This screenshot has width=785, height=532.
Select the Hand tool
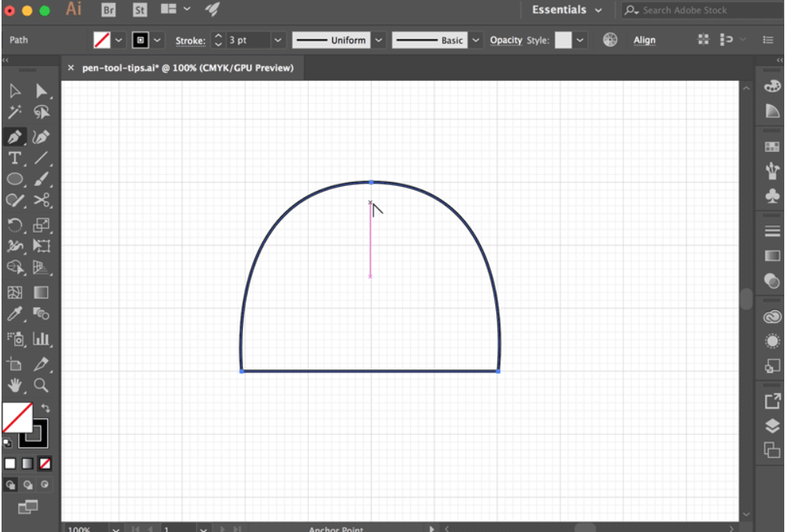(14, 385)
